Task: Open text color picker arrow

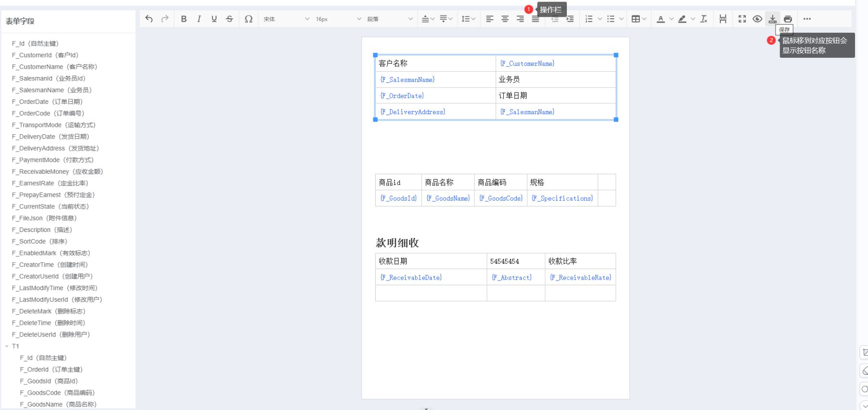Action: click(x=672, y=19)
